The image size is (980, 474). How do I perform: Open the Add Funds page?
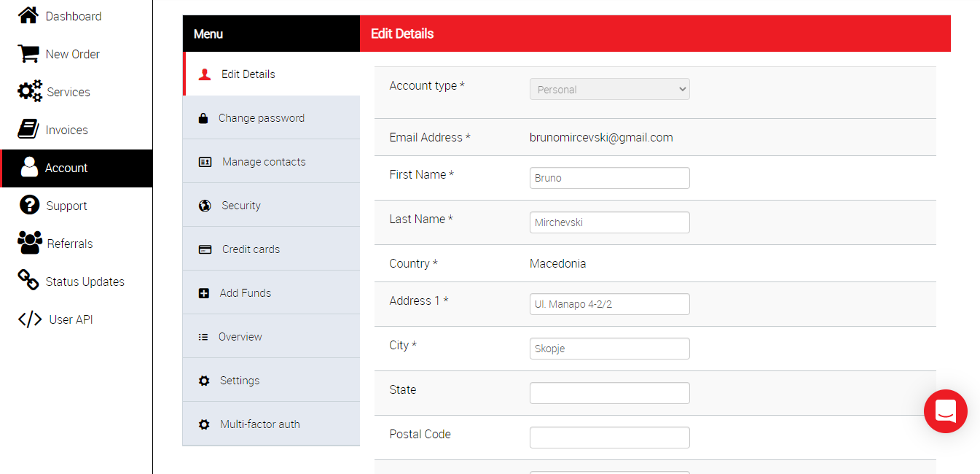click(x=245, y=293)
